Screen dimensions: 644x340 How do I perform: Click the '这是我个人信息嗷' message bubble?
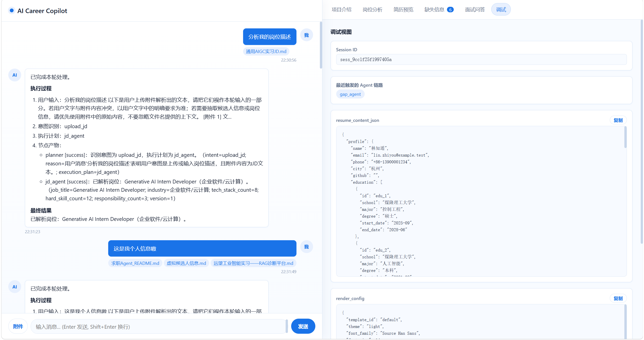202,249
